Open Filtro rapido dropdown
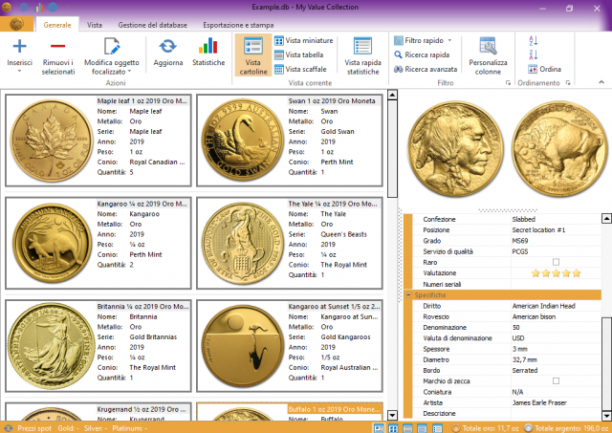Image resolution: width=612 pixels, height=433 pixels. click(x=450, y=41)
